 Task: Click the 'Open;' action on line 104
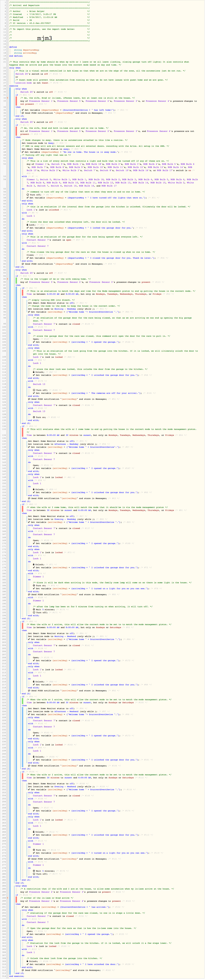click(x=36, y=339)
